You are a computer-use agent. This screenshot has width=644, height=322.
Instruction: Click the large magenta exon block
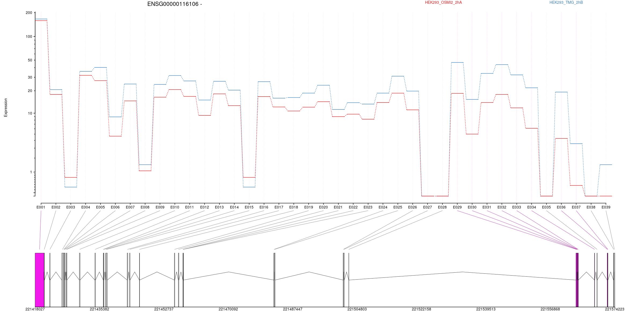tap(40, 280)
